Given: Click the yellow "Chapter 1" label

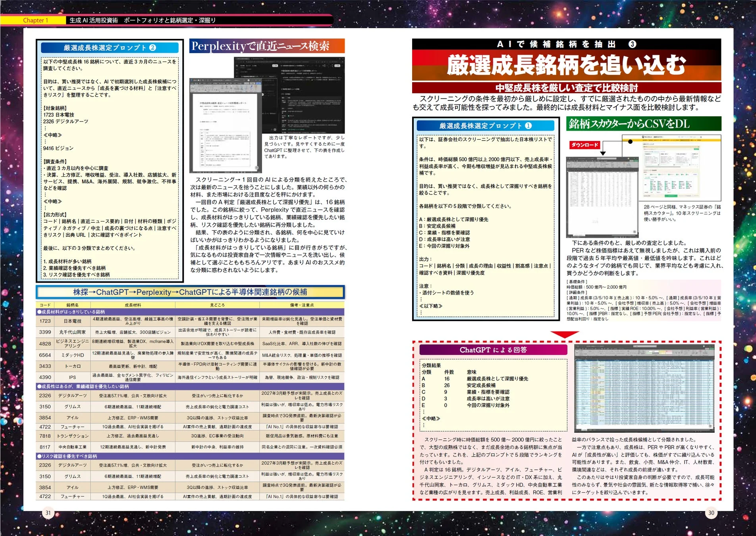Looking at the screenshot, I should coord(35,20).
